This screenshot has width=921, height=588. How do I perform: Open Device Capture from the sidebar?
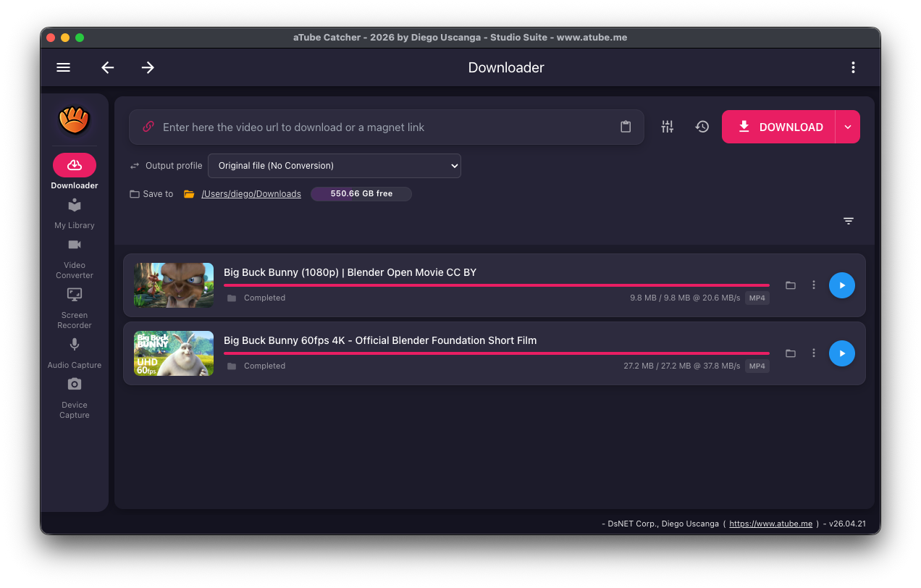coord(75,399)
